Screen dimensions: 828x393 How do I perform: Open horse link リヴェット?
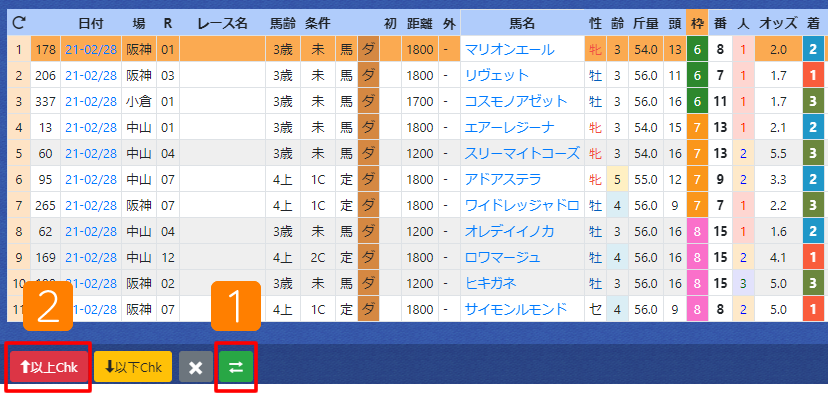[496, 76]
